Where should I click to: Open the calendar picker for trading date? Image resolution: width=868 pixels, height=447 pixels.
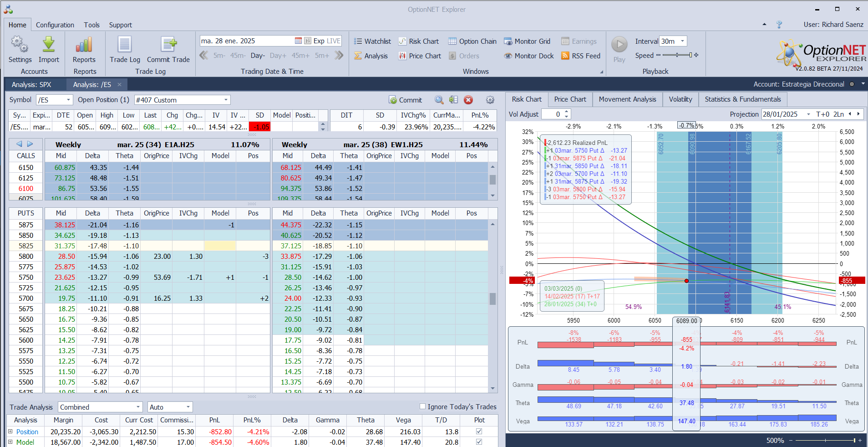(x=298, y=41)
